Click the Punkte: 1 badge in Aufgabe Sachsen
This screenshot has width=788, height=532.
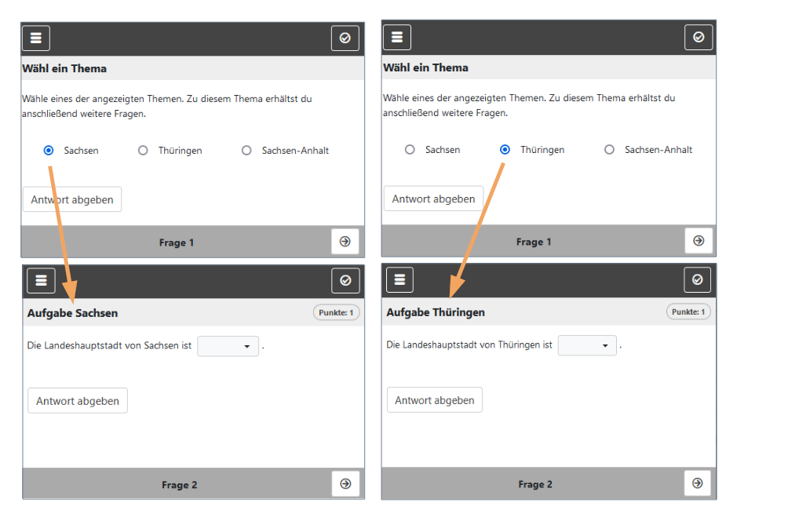(x=337, y=313)
